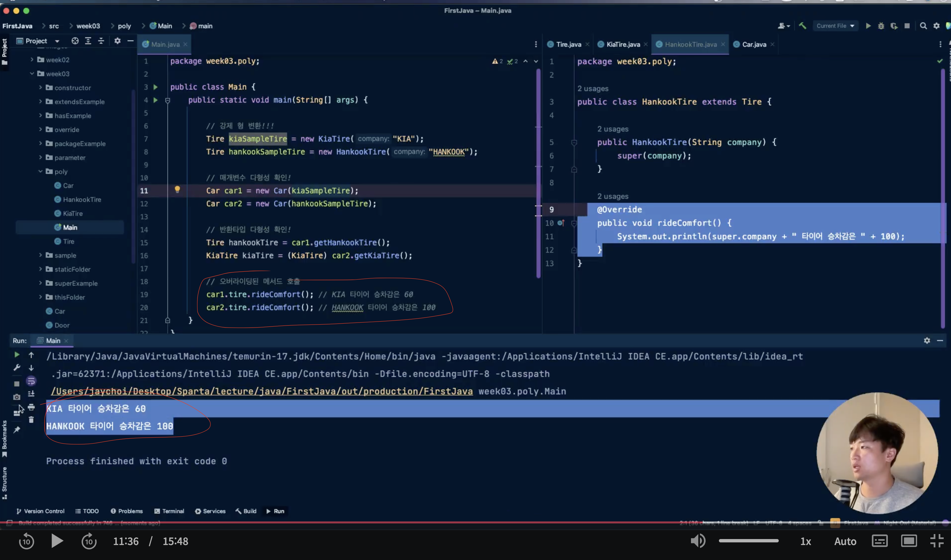Clear the console with the trash icon
This screenshot has width=951, height=560.
tap(31, 420)
